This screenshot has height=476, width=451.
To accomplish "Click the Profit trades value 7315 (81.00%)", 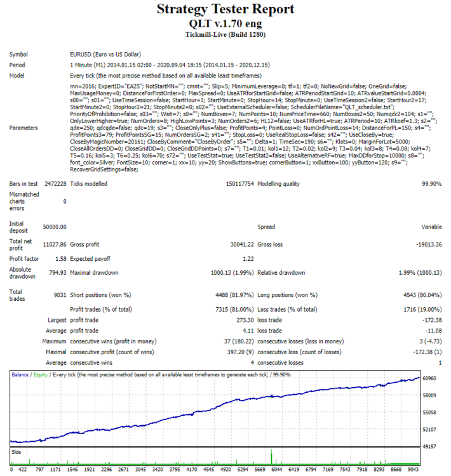I will [x=234, y=309].
